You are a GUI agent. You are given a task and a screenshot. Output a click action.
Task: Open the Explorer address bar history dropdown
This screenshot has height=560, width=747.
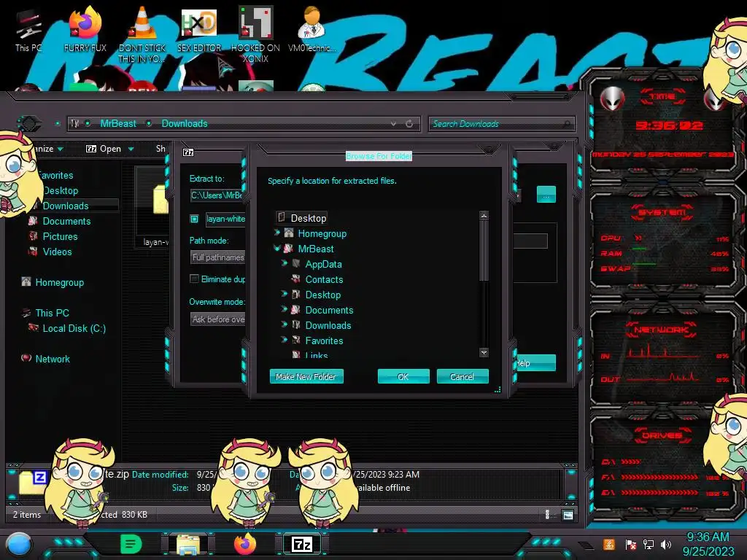point(393,124)
